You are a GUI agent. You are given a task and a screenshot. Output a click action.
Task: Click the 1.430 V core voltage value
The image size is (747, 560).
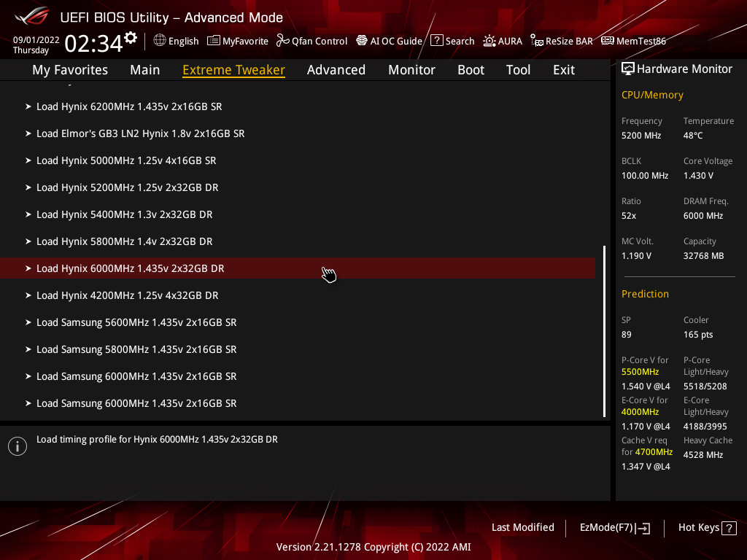[698, 176]
